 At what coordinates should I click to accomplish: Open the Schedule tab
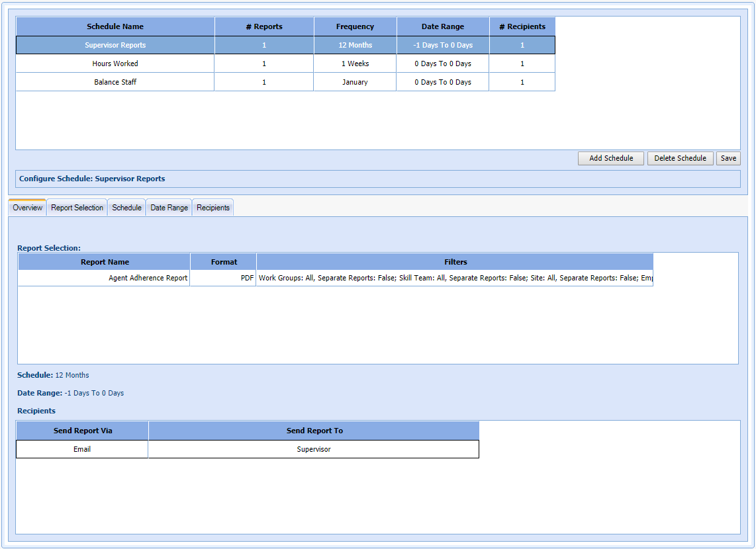(x=126, y=208)
